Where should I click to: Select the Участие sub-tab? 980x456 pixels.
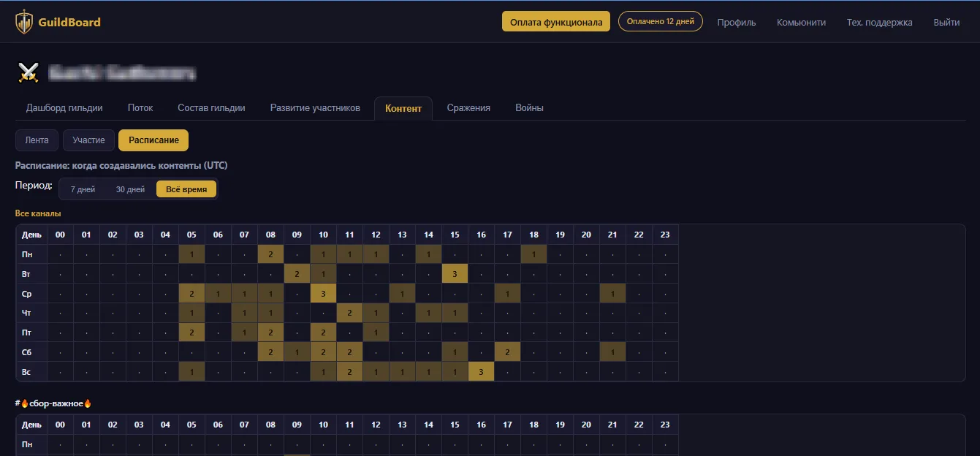coord(88,140)
